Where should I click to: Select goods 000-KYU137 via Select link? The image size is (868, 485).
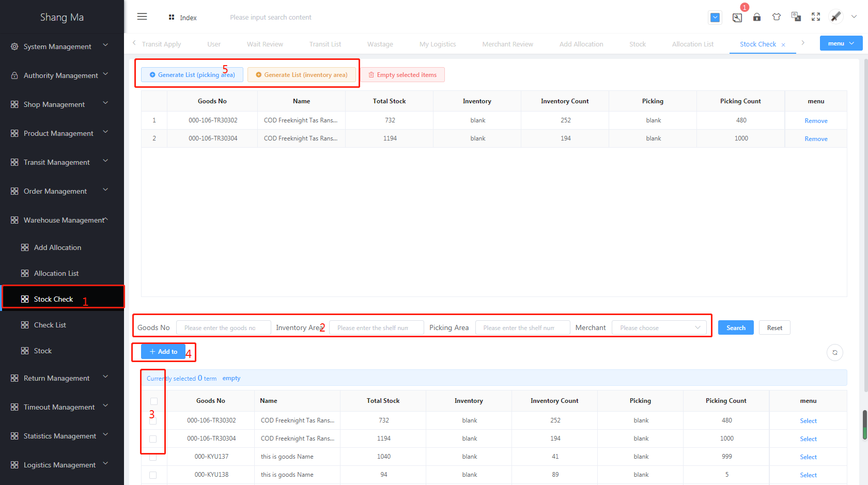pos(808,457)
